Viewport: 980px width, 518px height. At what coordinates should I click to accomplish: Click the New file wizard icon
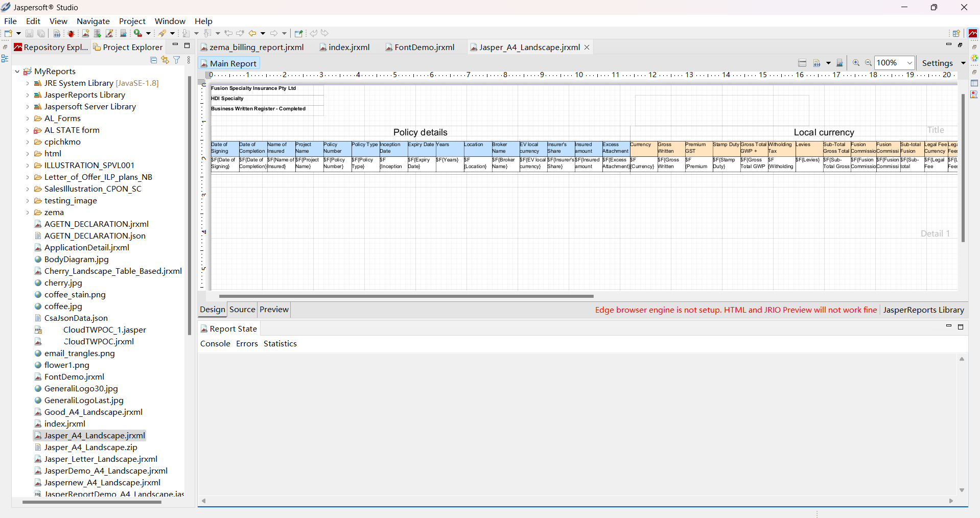coord(8,33)
